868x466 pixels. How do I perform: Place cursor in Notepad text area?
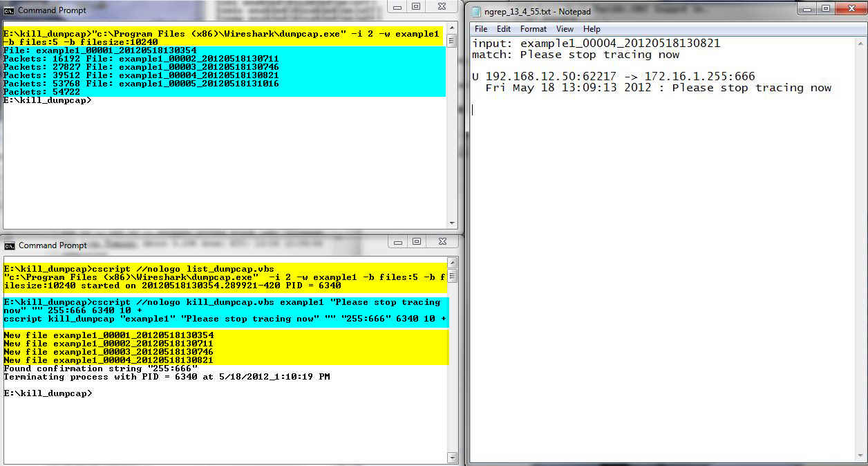point(657,277)
